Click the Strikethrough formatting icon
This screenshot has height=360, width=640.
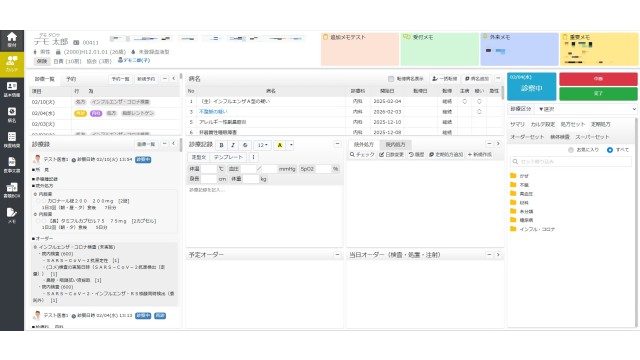coord(245,145)
